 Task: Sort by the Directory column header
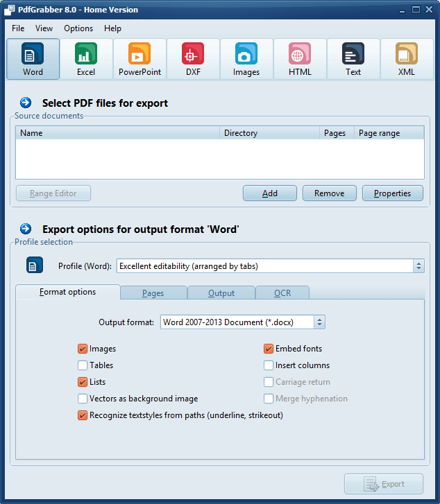pos(270,132)
